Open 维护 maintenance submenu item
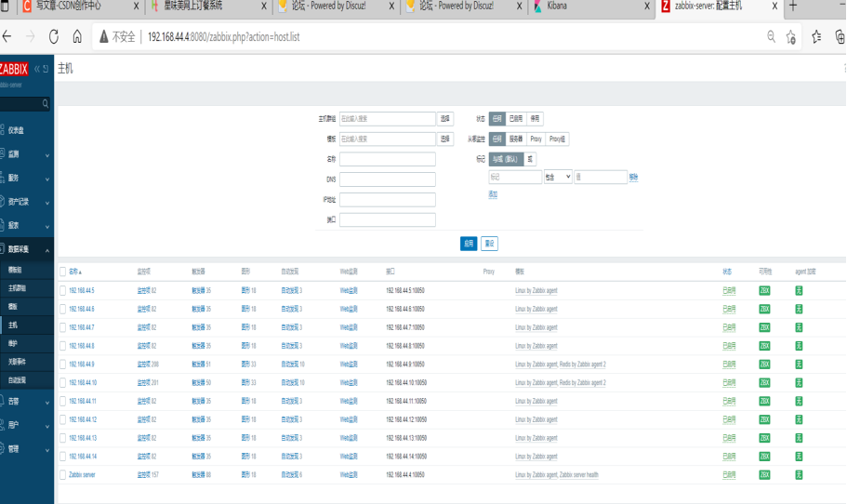Viewport: 847px width, 504px height. [13, 343]
